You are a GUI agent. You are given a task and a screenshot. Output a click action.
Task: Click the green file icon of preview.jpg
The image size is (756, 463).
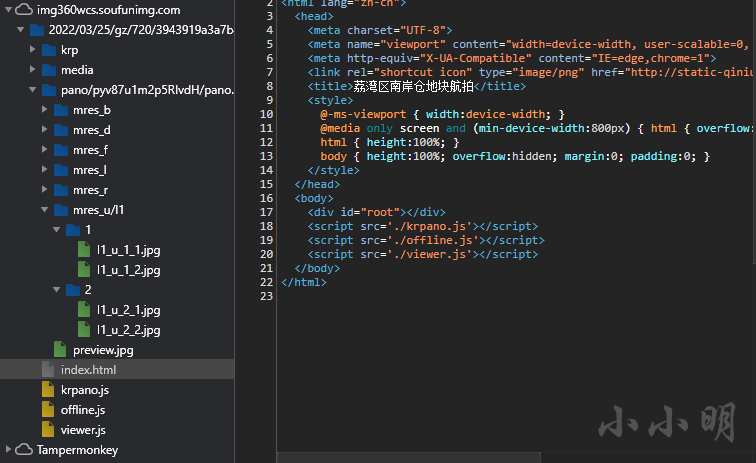[60, 349]
